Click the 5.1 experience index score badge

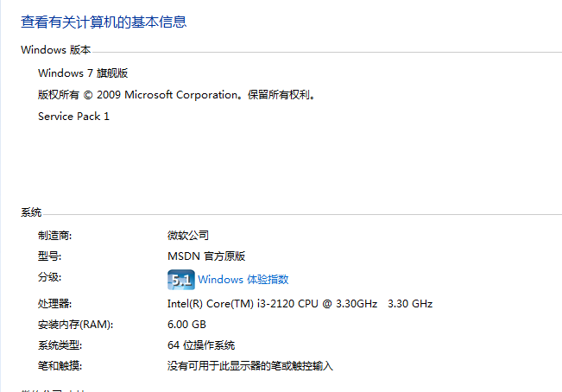[181, 280]
